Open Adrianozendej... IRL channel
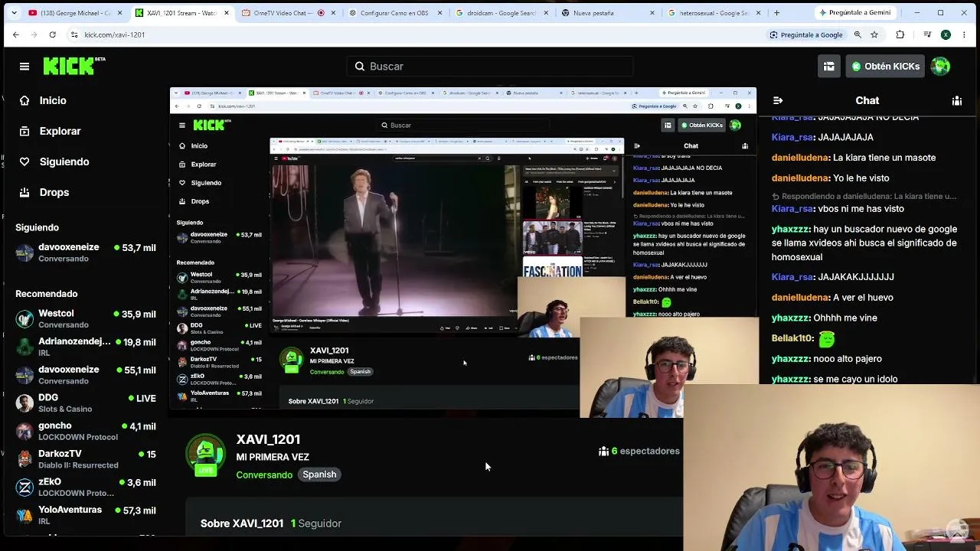The image size is (980, 551). pyautogui.click(x=85, y=347)
